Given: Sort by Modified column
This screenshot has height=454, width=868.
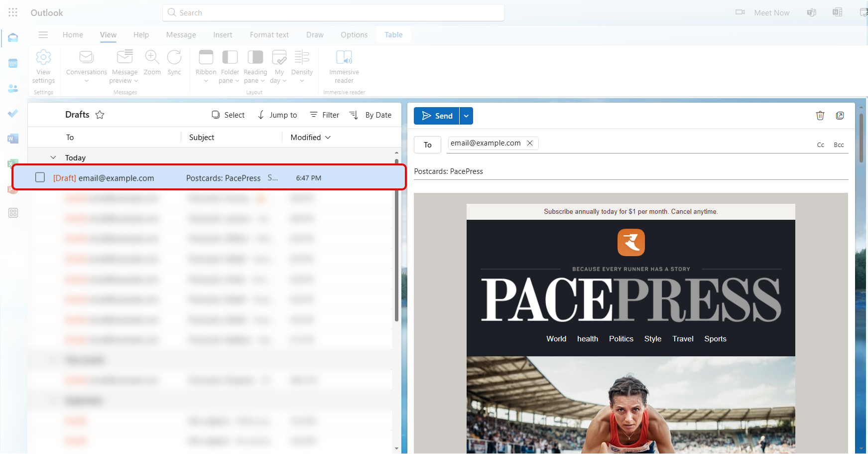Looking at the screenshot, I should coord(311,138).
